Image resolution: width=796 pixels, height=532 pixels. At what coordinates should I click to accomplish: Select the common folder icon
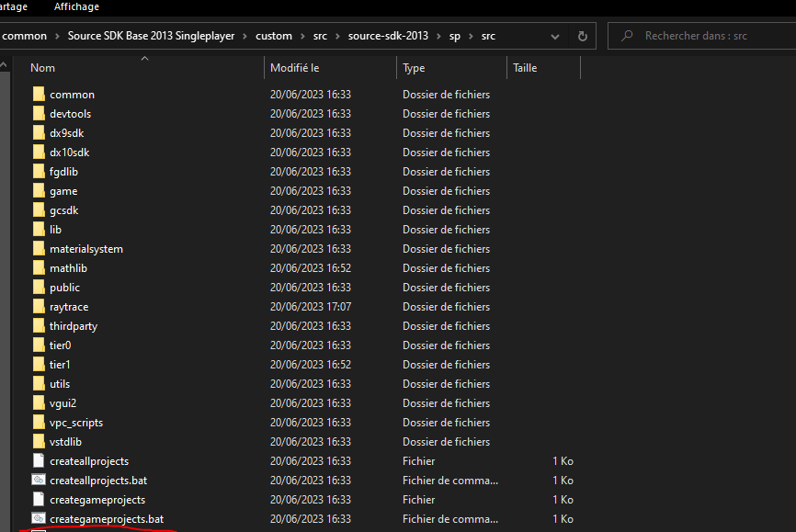(x=39, y=95)
